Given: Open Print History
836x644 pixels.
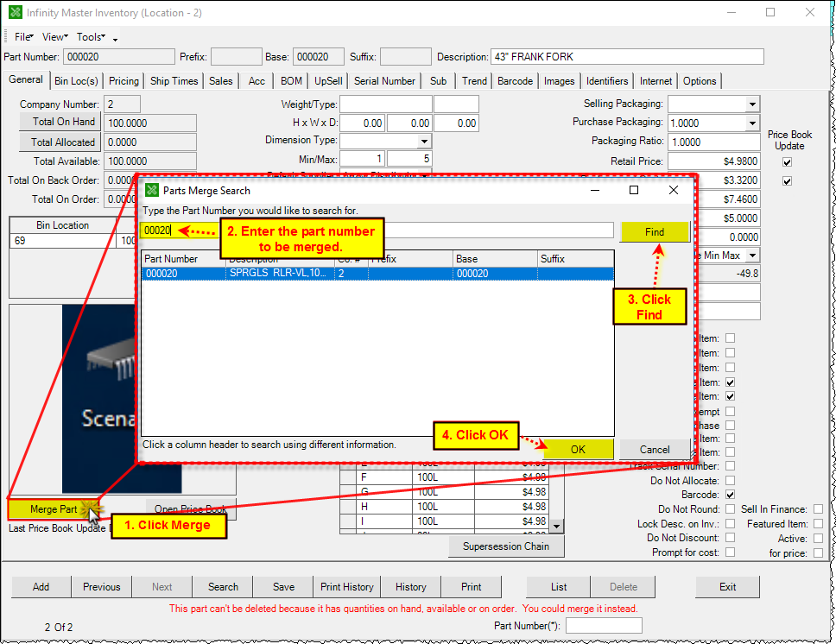Looking at the screenshot, I should pos(347,587).
